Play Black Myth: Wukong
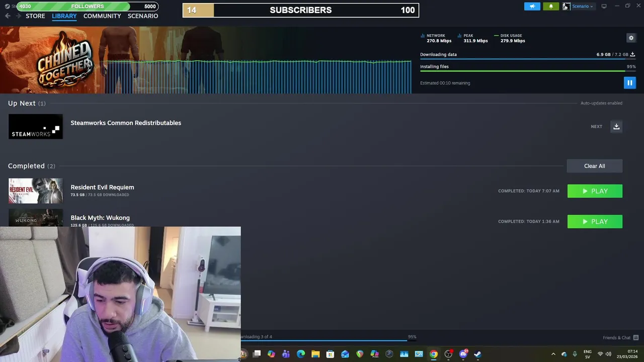The height and width of the screenshot is (362, 644). pyautogui.click(x=595, y=222)
